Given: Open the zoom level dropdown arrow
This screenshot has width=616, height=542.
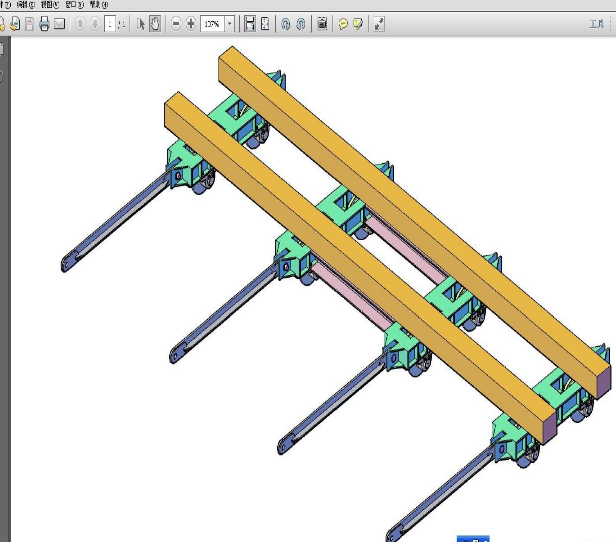Looking at the screenshot, I should coord(229,24).
